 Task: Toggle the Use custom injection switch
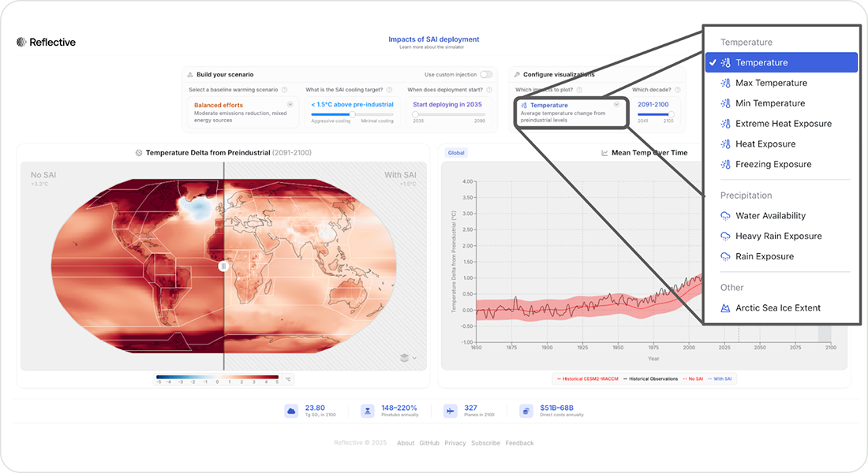pyautogui.click(x=486, y=75)
